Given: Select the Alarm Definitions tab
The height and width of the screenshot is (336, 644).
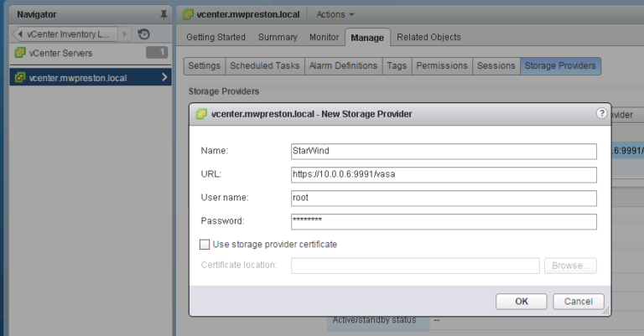Looking at the screenshot, I should point(343,66).
